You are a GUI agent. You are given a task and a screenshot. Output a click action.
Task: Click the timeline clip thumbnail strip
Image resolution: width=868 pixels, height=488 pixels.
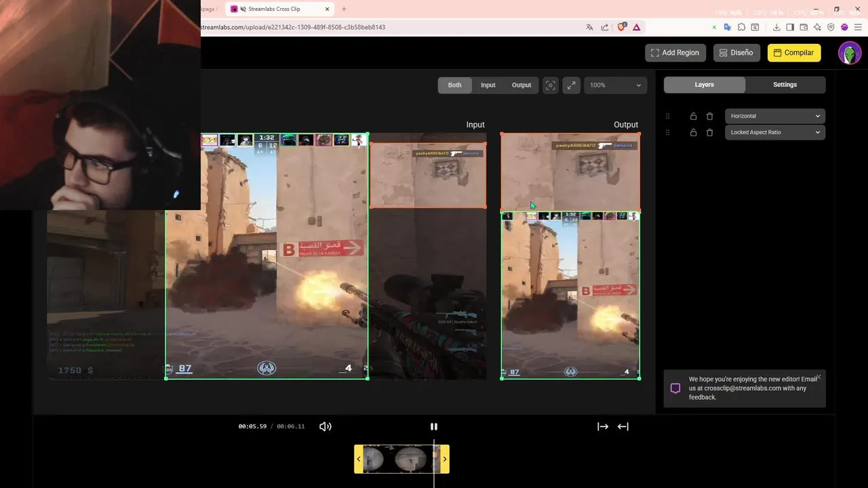point(401,459)
